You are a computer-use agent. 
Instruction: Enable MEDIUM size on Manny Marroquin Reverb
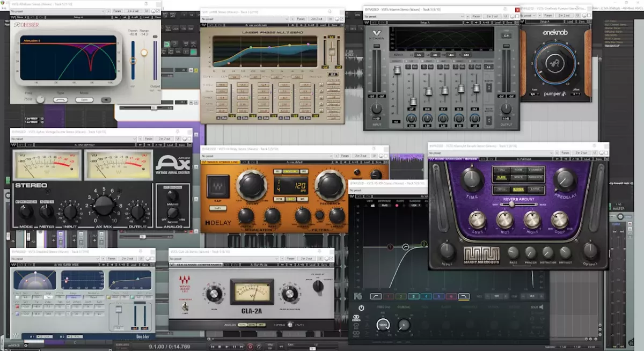click(518, 189)
